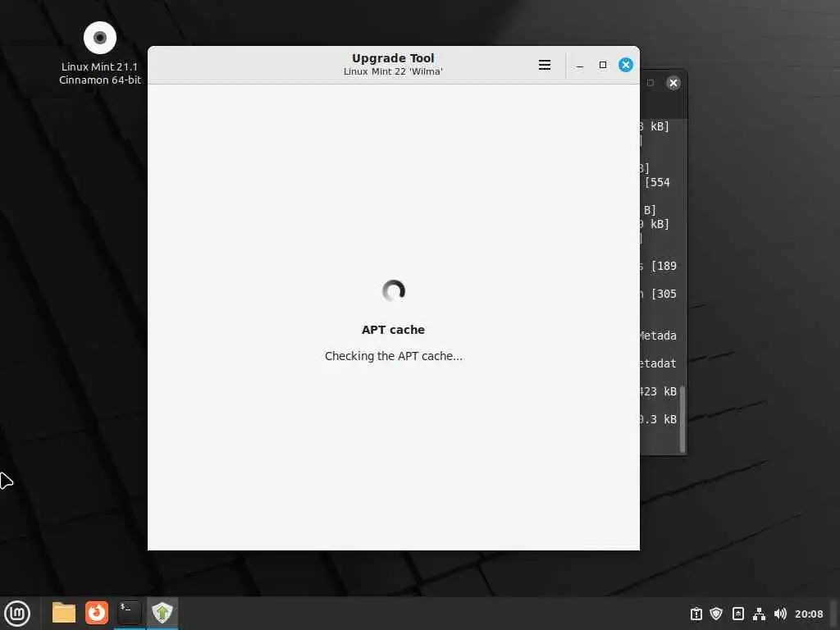Viewport: 840px width, 630px height.
Task: Click the 'Checking the APT cache...' status text
Action: tap(393, 356)
